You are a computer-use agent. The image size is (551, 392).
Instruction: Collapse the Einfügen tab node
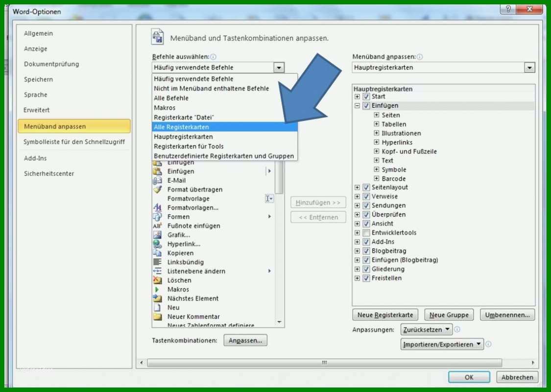click(357, 105)
